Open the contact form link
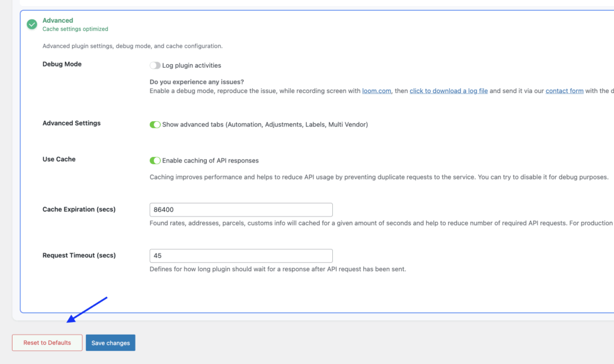614x364 pixels. (x=564, y=91)
